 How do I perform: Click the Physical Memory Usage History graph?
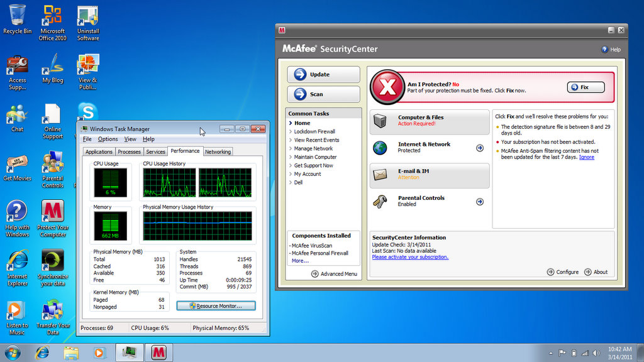click(x=197, y=226)
